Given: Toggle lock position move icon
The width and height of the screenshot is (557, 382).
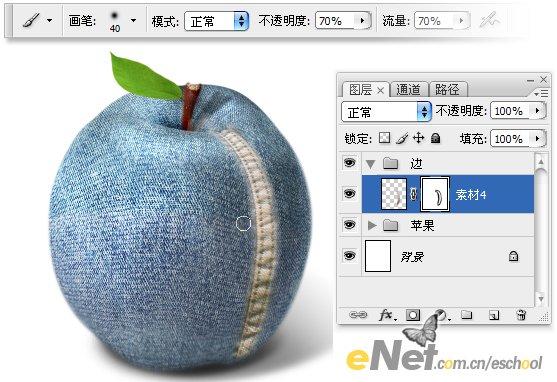Looking at the screenshot, I should [x=418, y=138].
